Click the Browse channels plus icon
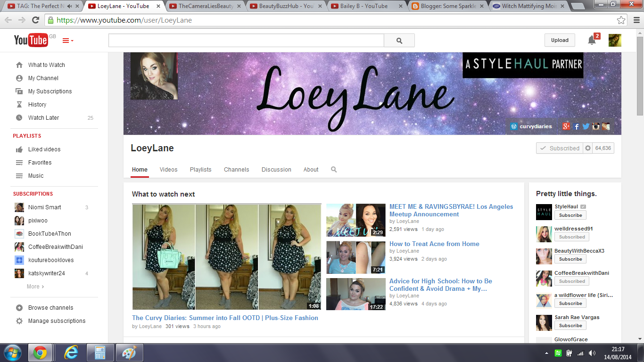This screenshot has width=644, height=362. [x=19, y=308]
